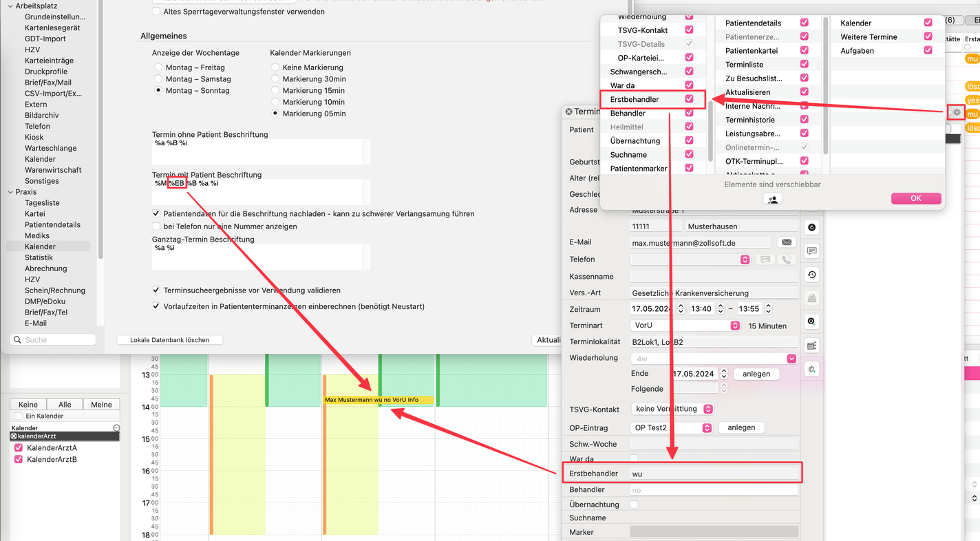Image resolution: width=980 pixels, height=541 pixels.
Task: Click the stethoscope-plus icon in the sidebar
Action: coord(812,321)
